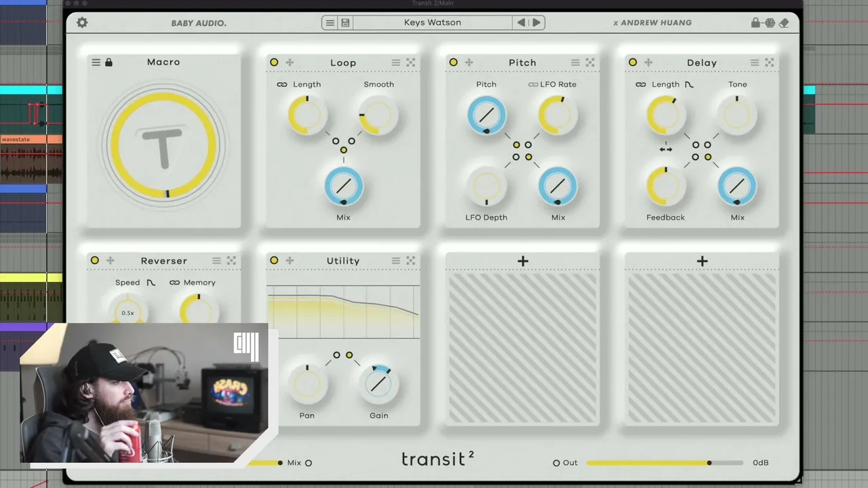Image resolution: width=868 pixels, height=488 pixels.
Task: Toggle the Reverser Memory sync link icon
Action: tap(175, 283)
